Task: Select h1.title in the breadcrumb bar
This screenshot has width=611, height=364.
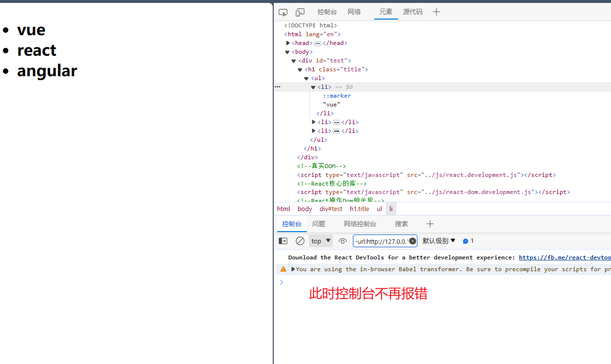Action: point(359,209)
